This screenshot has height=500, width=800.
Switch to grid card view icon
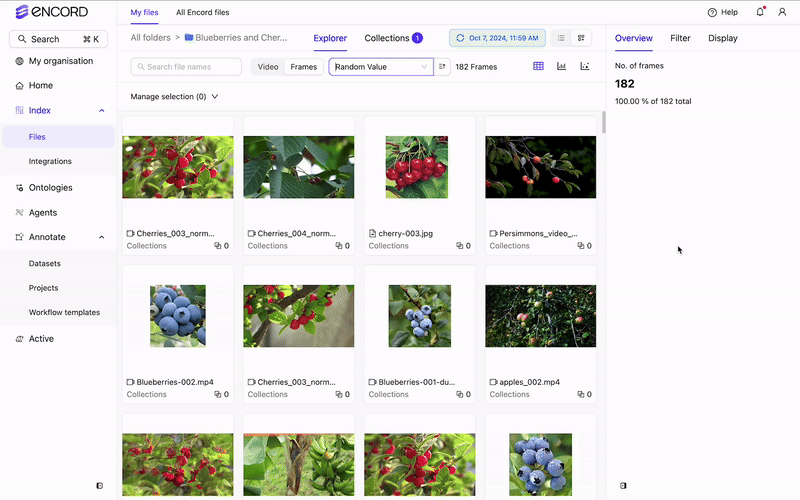point(581,38)
